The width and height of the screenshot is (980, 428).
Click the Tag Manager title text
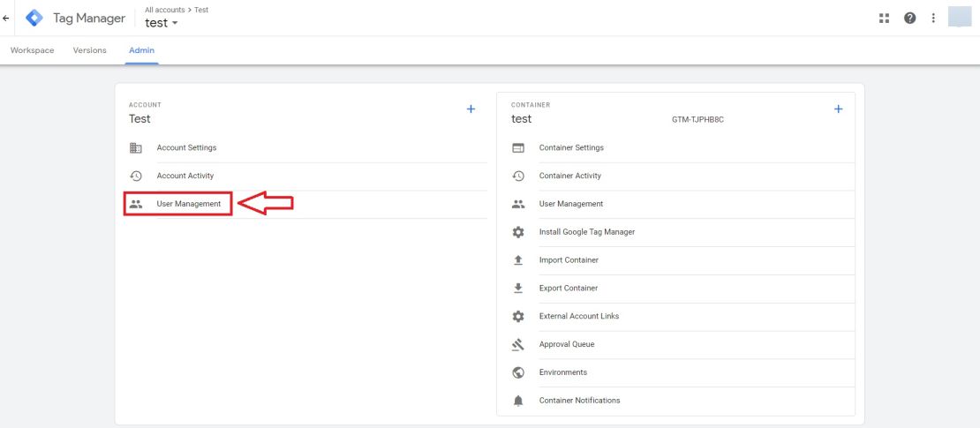coord(89,19)
